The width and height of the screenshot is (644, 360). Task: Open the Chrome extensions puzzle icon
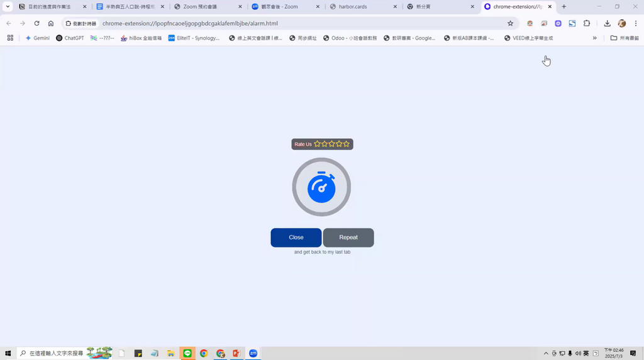point(587,23)
